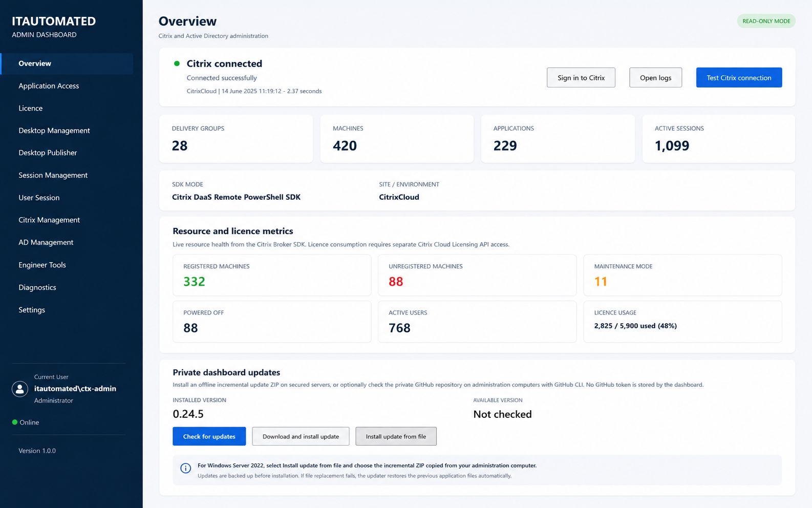The width and height of the screenshot is (812, 508).
Task: Go to Application Access
Action: coord(67,86)
